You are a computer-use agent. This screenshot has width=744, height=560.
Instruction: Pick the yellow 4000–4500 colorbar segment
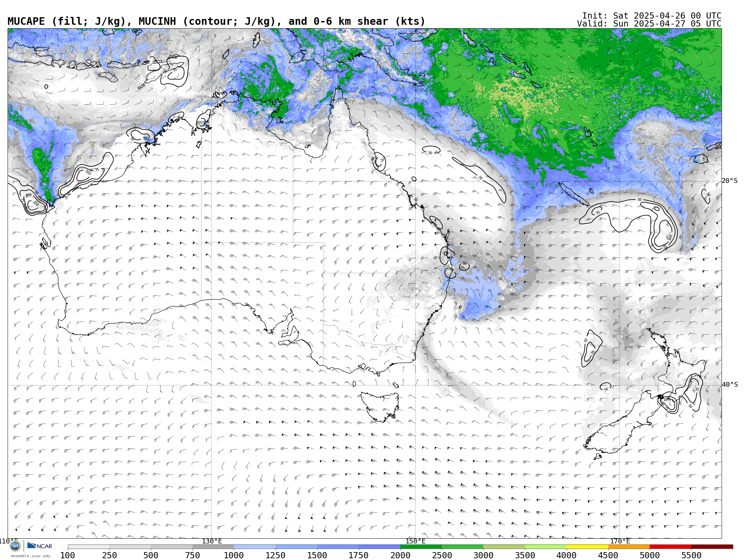587,547
